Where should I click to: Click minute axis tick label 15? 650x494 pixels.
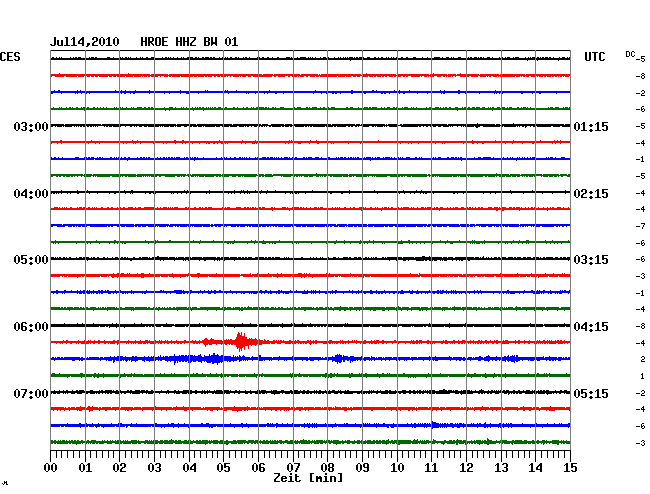pos(570,468)
